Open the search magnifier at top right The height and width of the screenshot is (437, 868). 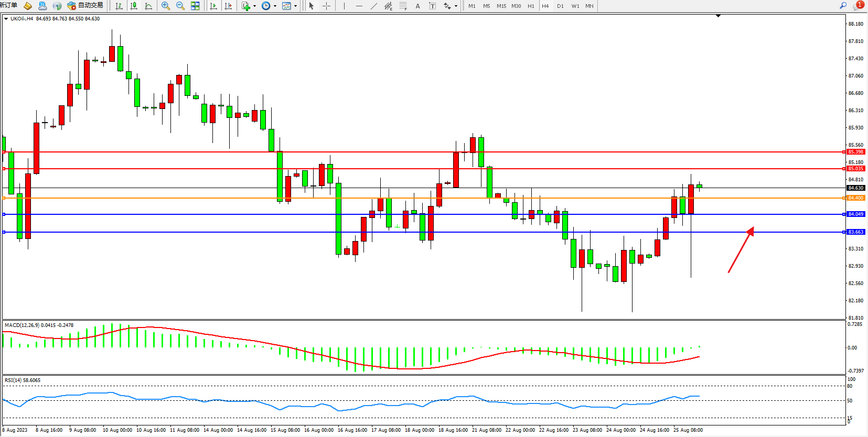click(x=843, y=6)
